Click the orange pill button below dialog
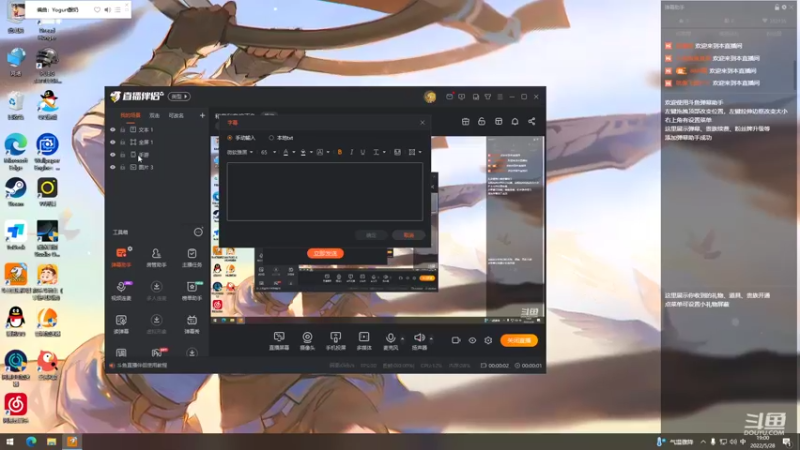Image resolution: width=800 pixels, height=450 pixels. click(x=325, y=254)
